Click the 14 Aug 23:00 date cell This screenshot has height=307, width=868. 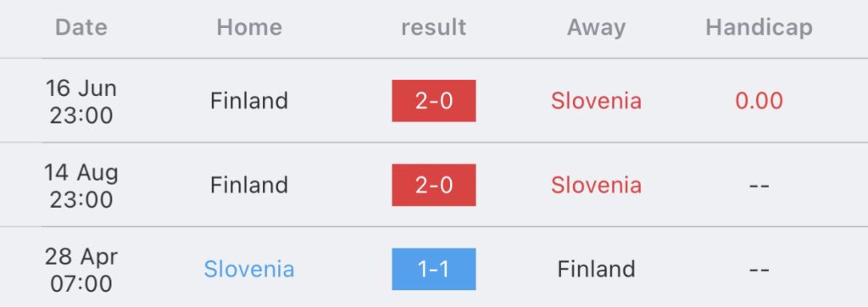coord(81,186)
